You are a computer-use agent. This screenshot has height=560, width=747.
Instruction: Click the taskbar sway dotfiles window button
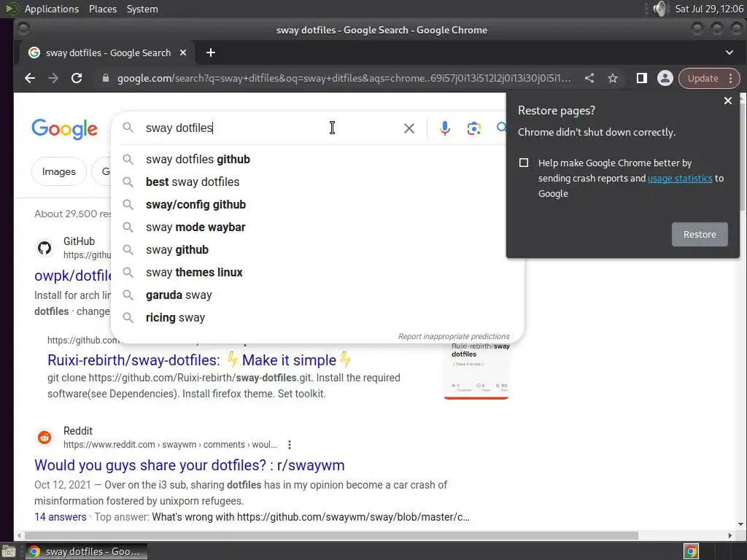(x=86, y=551)
